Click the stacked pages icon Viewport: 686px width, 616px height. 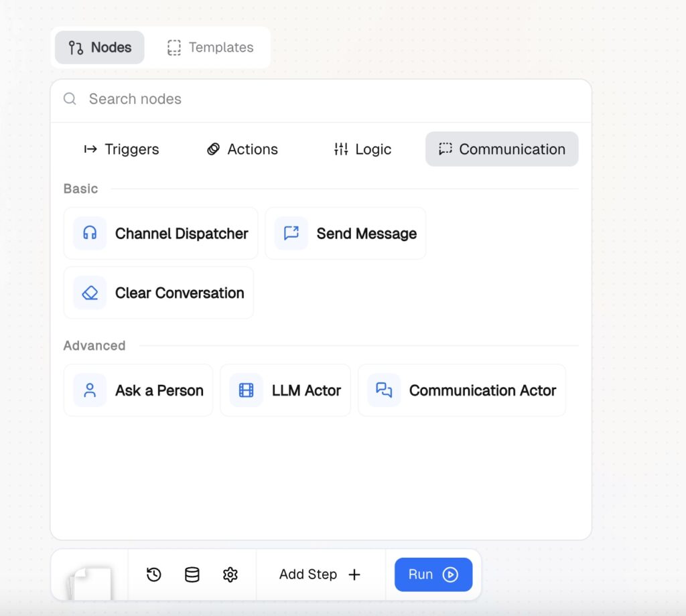tap(89, 581)
